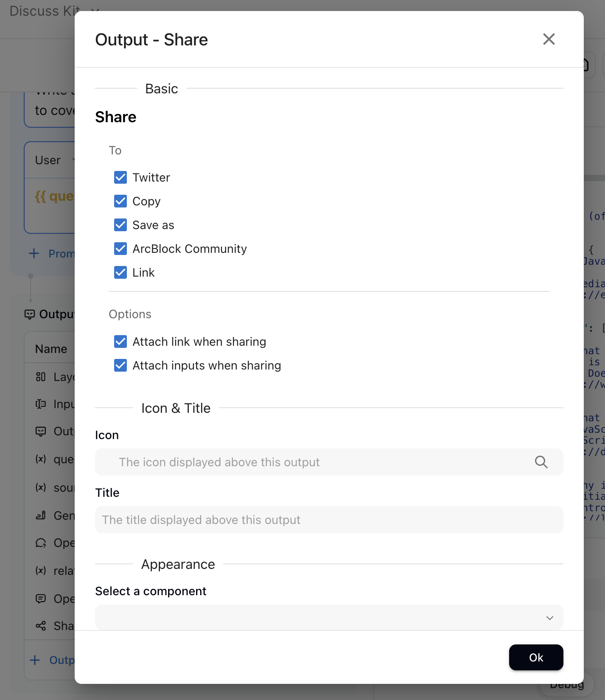Uncheck ArcBlock Community sharing

click(x=120, y=249)
